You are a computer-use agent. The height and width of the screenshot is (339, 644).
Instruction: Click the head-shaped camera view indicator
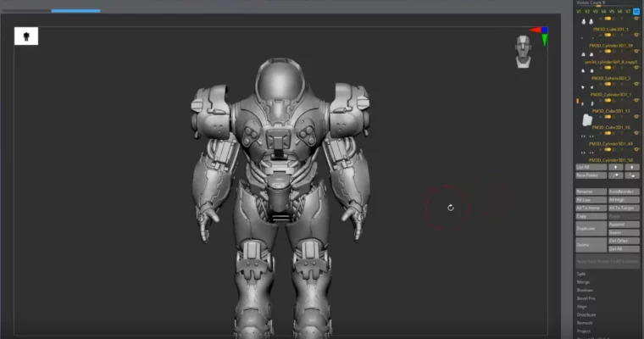[x=523, y=52]
